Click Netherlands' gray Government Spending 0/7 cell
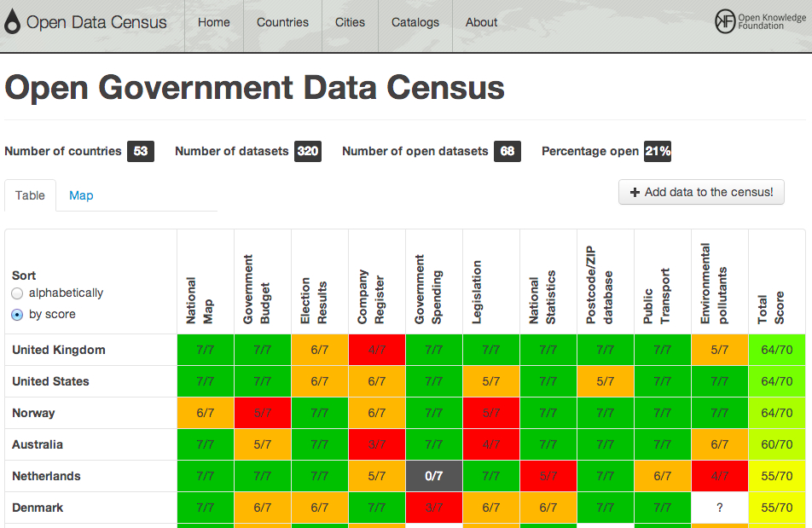Viewport: 812px width, 528px height. point(434,476)
